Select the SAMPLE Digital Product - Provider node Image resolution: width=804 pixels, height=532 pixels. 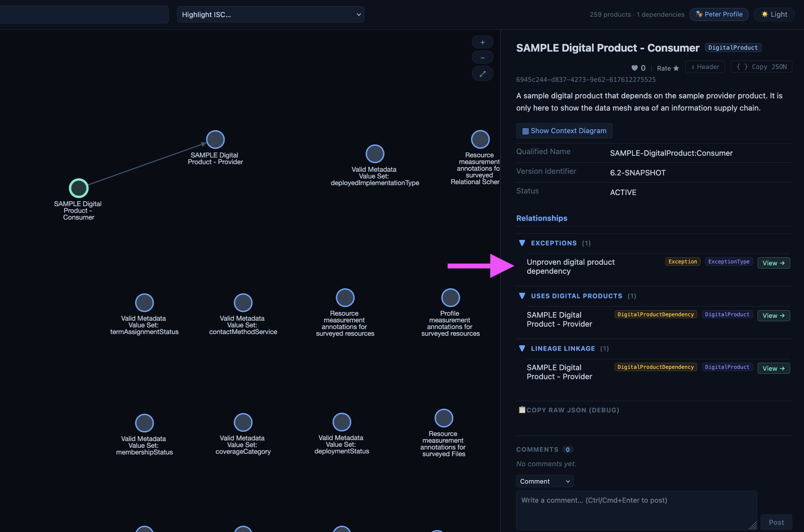[215, 139]
